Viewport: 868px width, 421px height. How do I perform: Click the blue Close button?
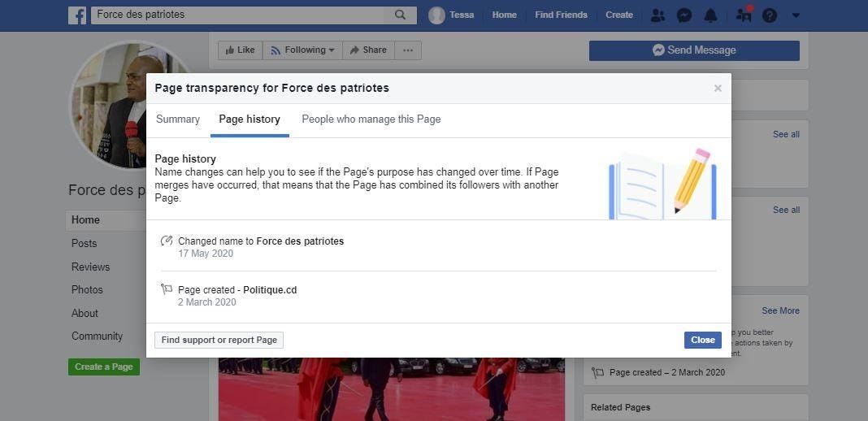click(702, 341)
